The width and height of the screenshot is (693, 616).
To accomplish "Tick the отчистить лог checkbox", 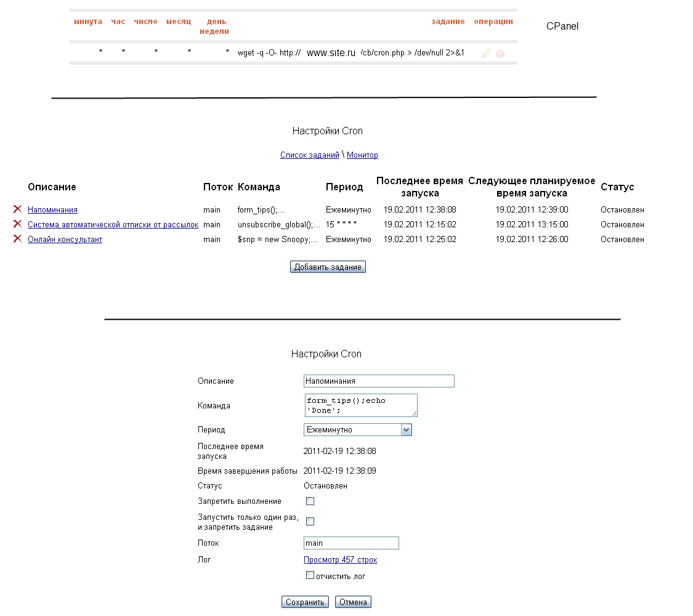I will tap(310, 575).
